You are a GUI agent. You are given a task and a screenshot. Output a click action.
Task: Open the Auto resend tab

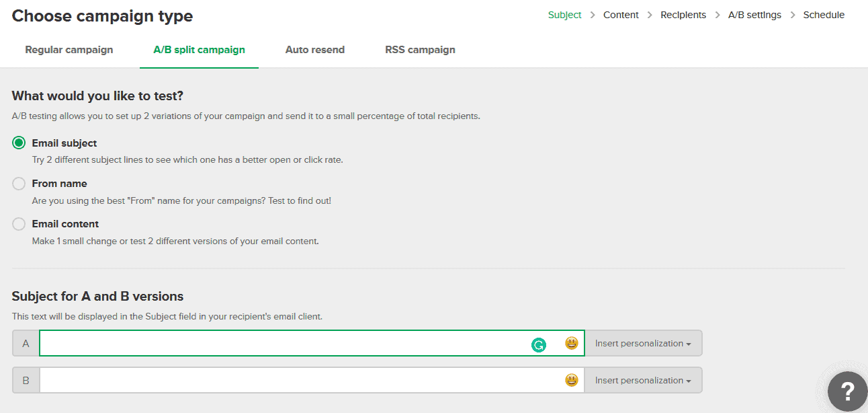point(314,49)
